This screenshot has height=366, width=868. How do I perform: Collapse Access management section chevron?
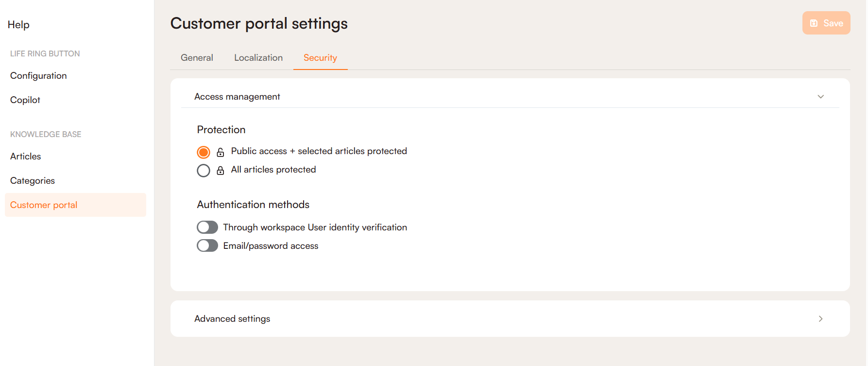(x=821, y=97)
